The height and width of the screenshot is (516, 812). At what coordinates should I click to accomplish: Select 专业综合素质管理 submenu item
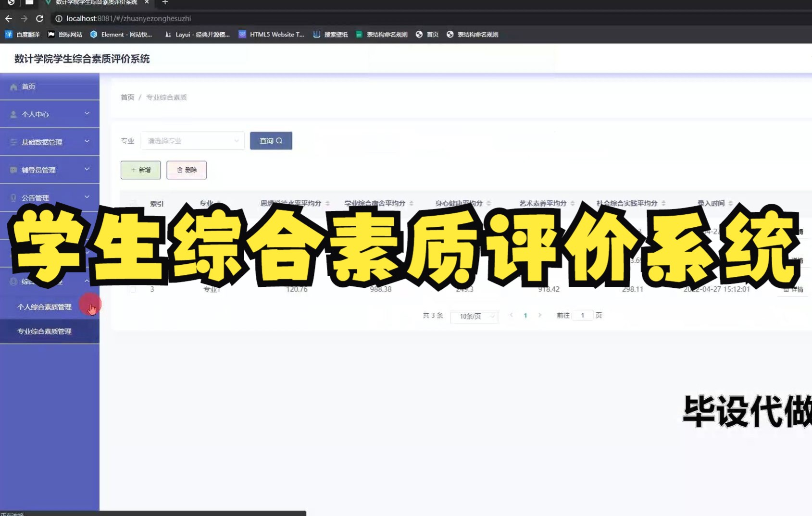[x=50, y=332]
